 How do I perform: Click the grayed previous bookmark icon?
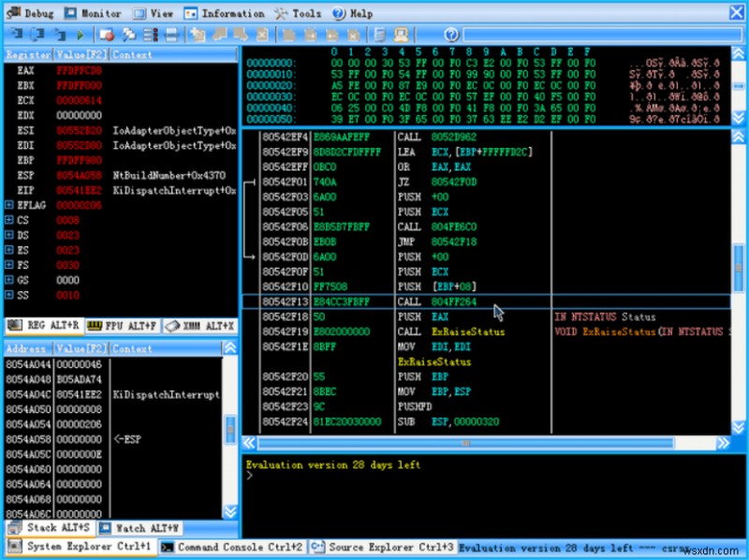point(219,35)
